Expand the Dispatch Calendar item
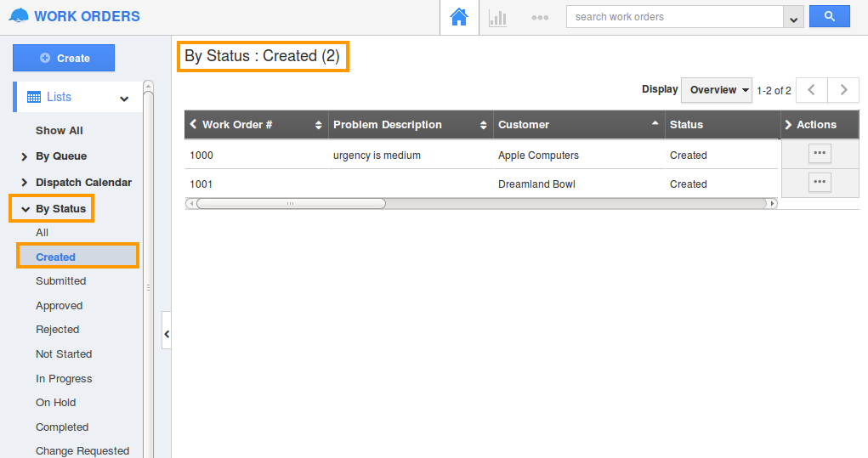Screen dimensions: 868x458 pyautogui.click(x=24, y=183)
